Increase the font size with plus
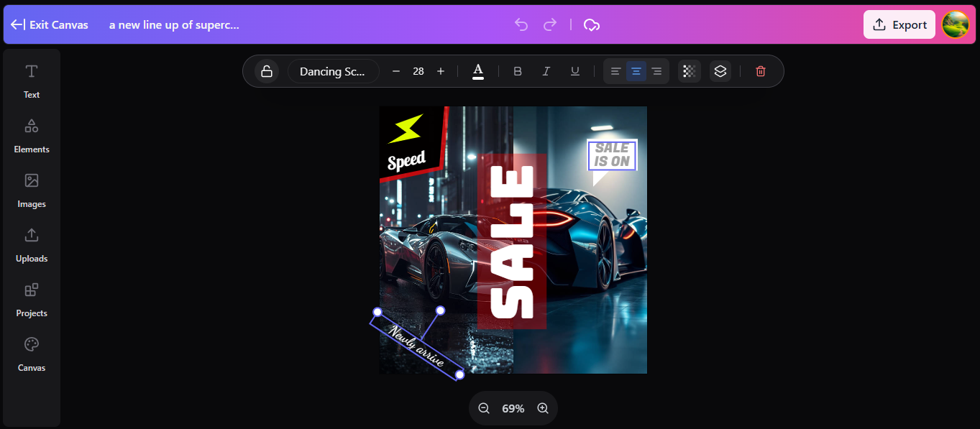The width and height of the screenshot is (980, 429). coord(441,71)
